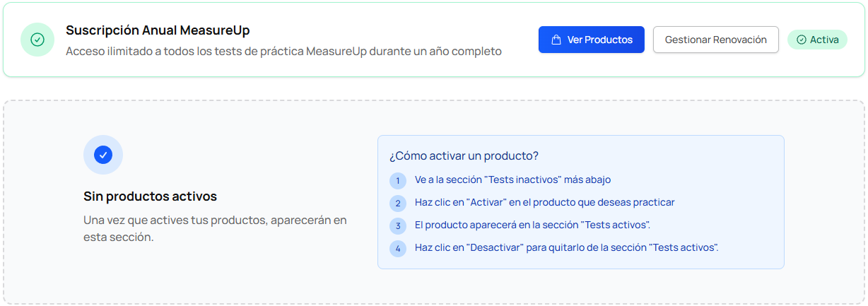Screen dimensions: 868x306
Task: Click the ¿Cómo activar un producto? heading
Action: (464, 155)
